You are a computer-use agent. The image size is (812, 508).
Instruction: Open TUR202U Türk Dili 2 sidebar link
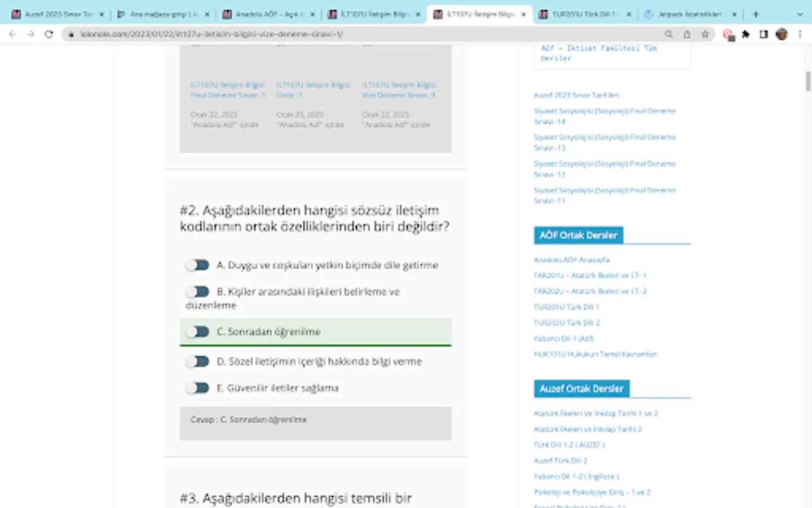[x=567, y=323]
